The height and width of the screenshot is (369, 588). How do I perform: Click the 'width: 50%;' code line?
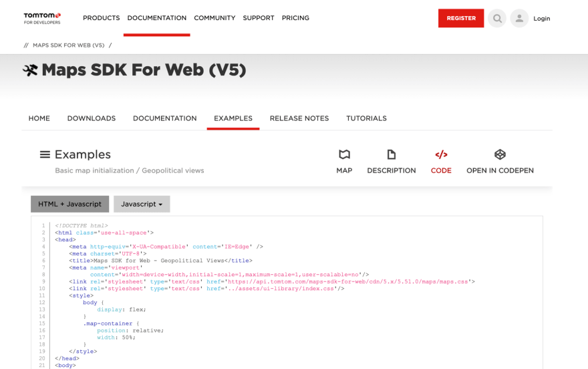point(116,338)
